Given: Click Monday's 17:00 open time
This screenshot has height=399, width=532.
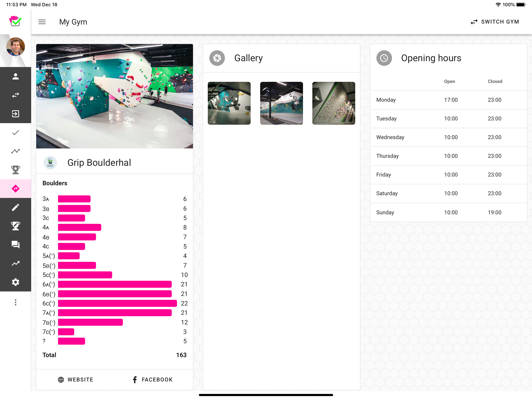Looking at the screenshot, I should [x=451, y=100].
